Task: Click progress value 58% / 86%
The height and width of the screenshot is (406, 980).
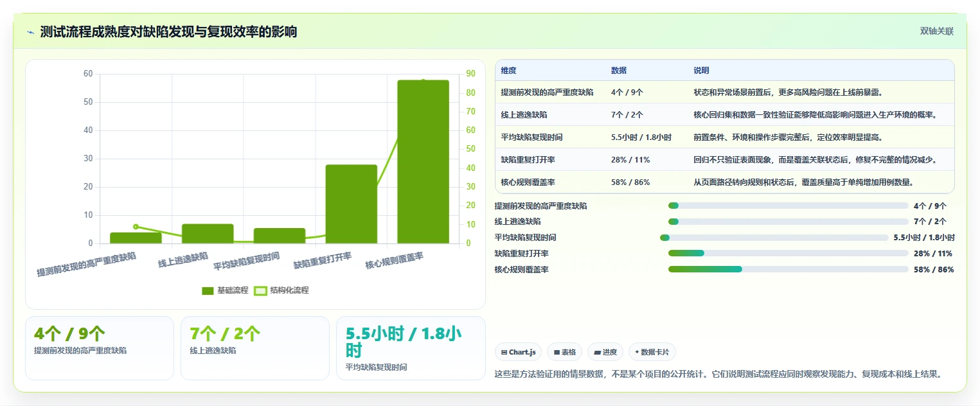Action: pyautogui.click(x=934, y=270)
